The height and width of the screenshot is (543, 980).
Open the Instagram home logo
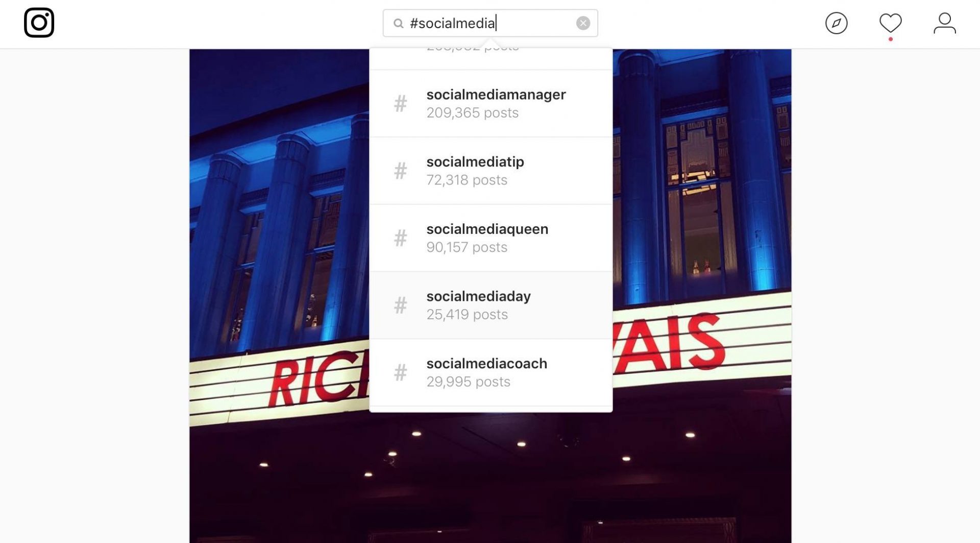[39, 22]
